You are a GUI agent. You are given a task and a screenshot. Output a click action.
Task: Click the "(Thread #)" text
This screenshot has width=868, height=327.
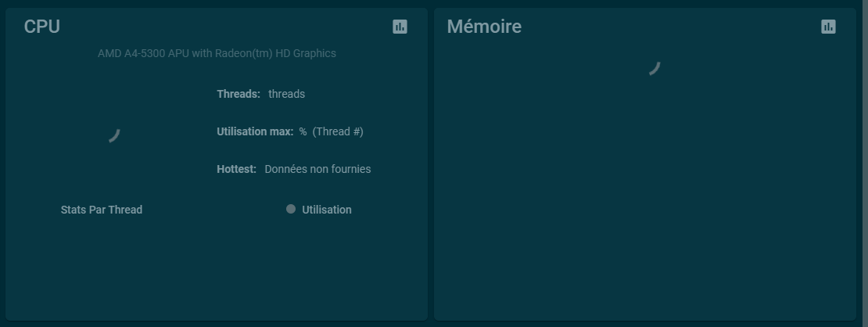338,131
